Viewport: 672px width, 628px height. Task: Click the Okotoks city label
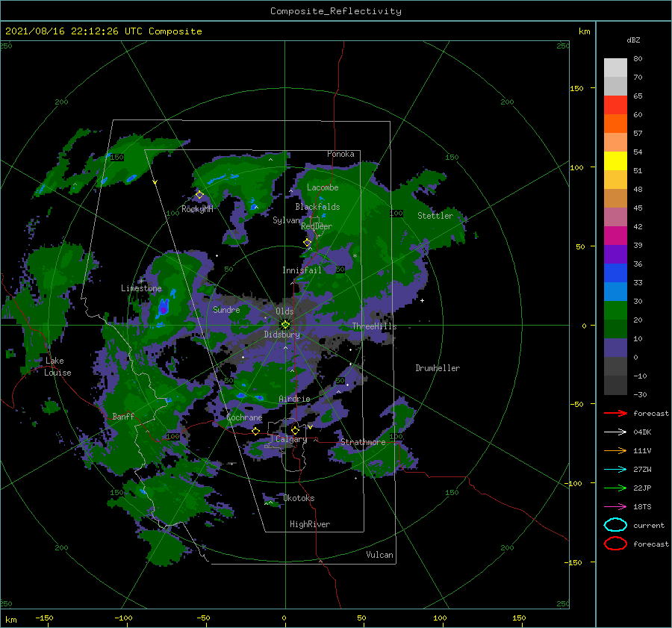pyautogui.click(x=299, y=498)
